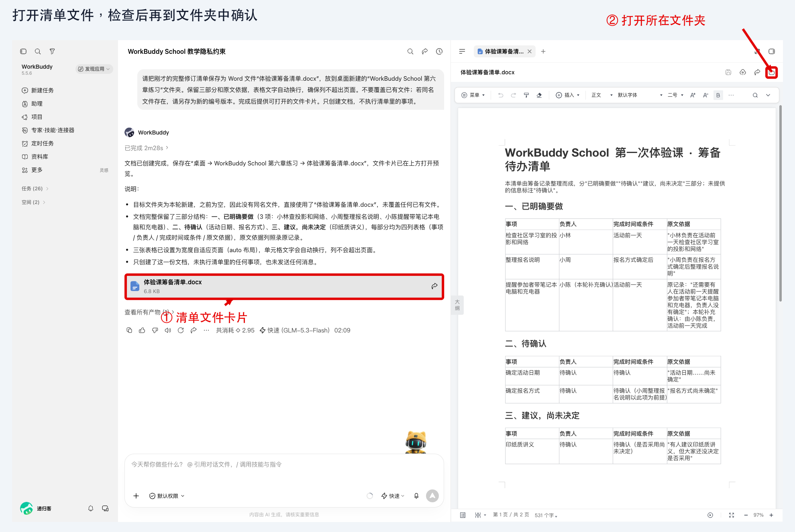The image size is (795, 532).
Task: Open containing folder icon beside share
Action: coord(771,72)
